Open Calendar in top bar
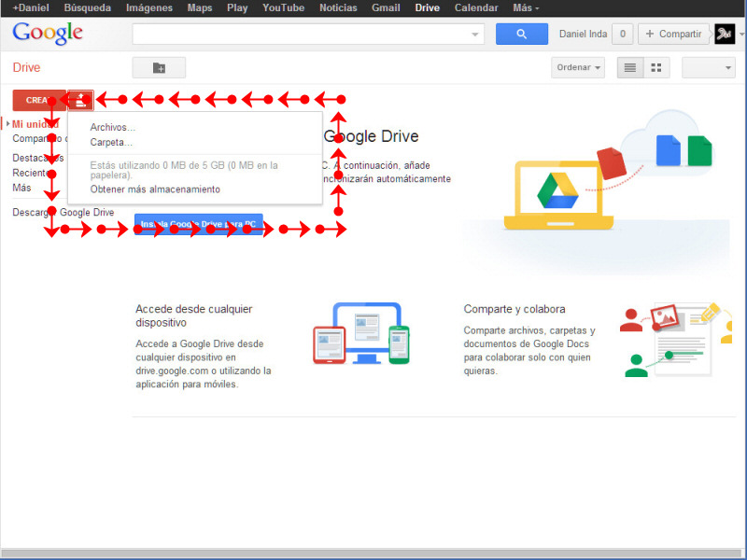 click(x=476, y=7)
